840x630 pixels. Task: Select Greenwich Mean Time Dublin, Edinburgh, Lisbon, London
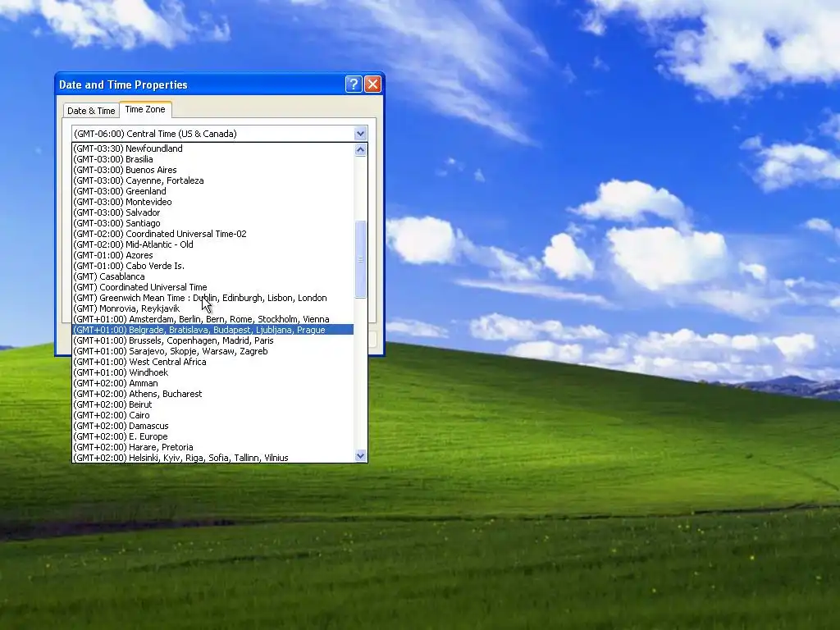(212, 298)
